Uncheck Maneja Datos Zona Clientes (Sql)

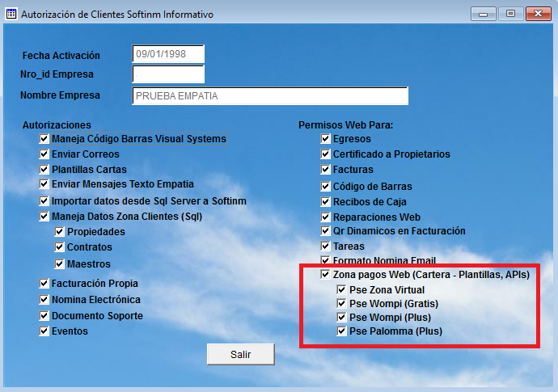(x=44, y=217)
